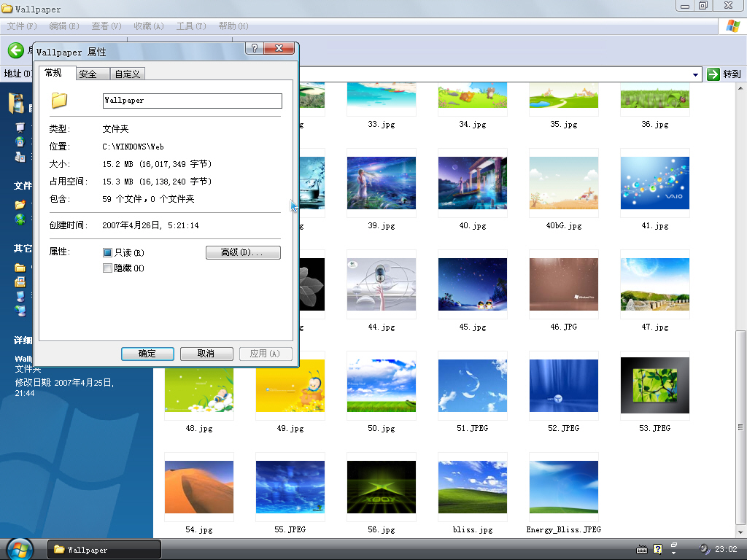Screen dimensions: 747x560
Task: Select the 39.jpg thumbnail
Action: coord(381,183)
